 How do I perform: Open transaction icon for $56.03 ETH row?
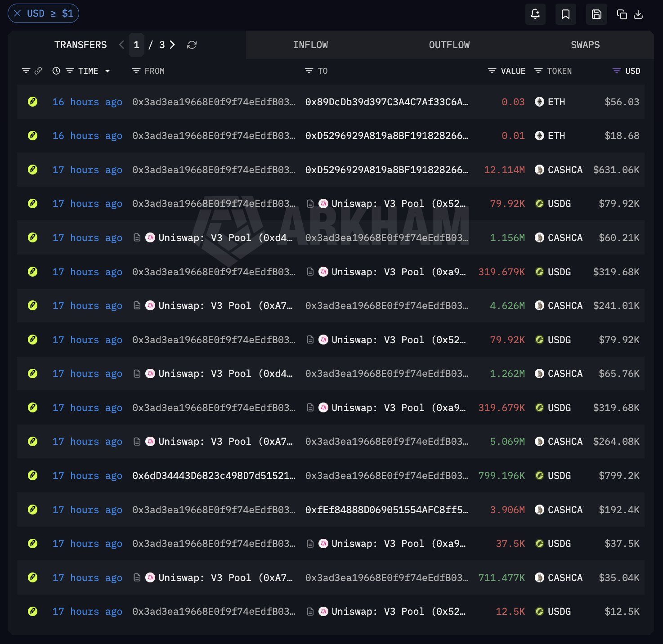click(32, 102)
